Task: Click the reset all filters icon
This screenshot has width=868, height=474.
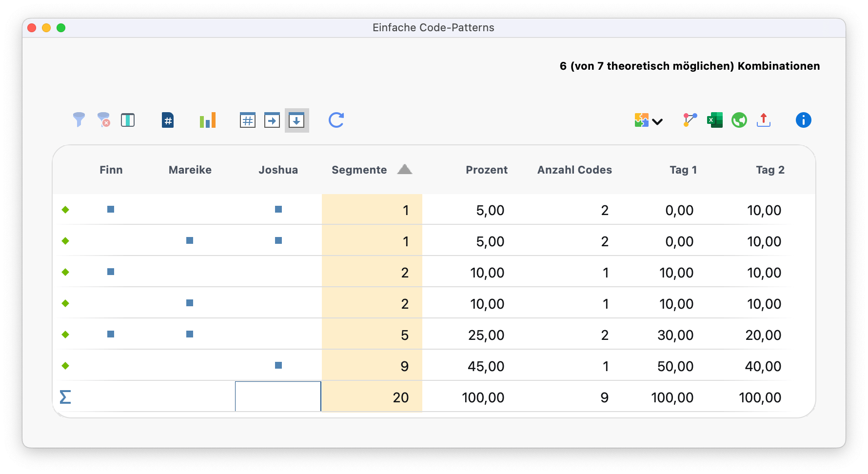Action: pyautogui.click(x=103, y=120)
